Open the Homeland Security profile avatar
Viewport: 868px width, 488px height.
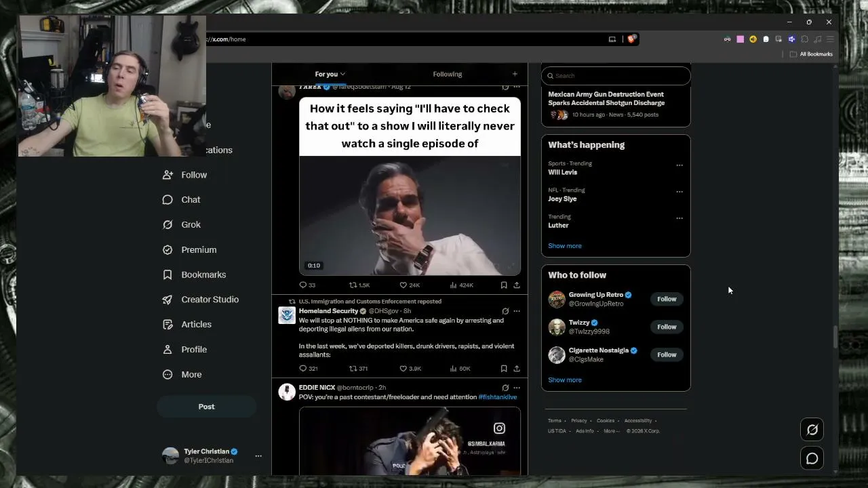coord(287,315)
